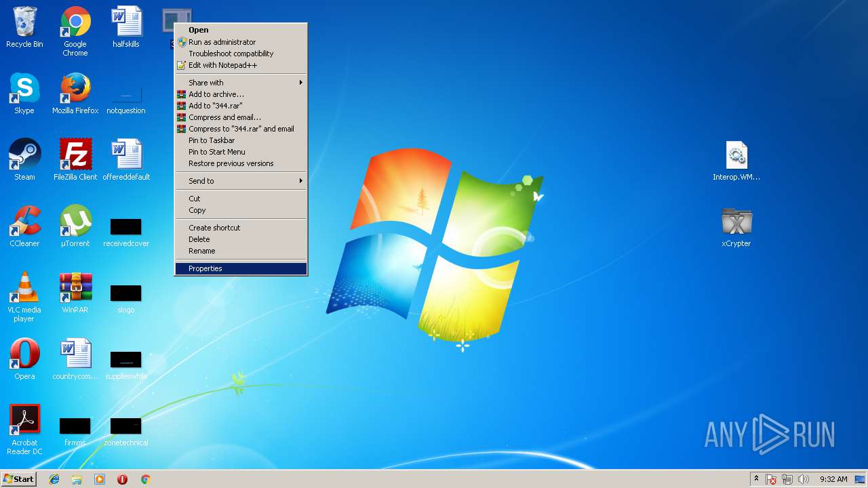Open Windows Explorer from the taskbar
Viewport: 868px width, 488px height.
point(77,479)
